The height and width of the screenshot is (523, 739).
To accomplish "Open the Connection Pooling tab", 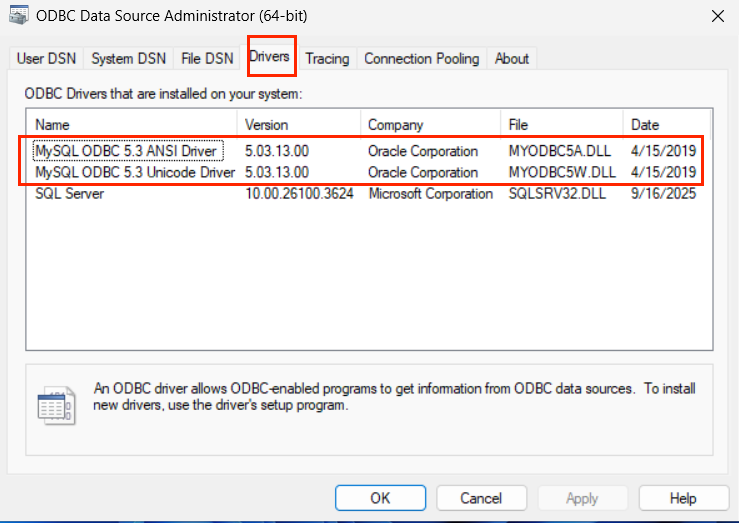I will pyautogui.click(x=422, y=59).
